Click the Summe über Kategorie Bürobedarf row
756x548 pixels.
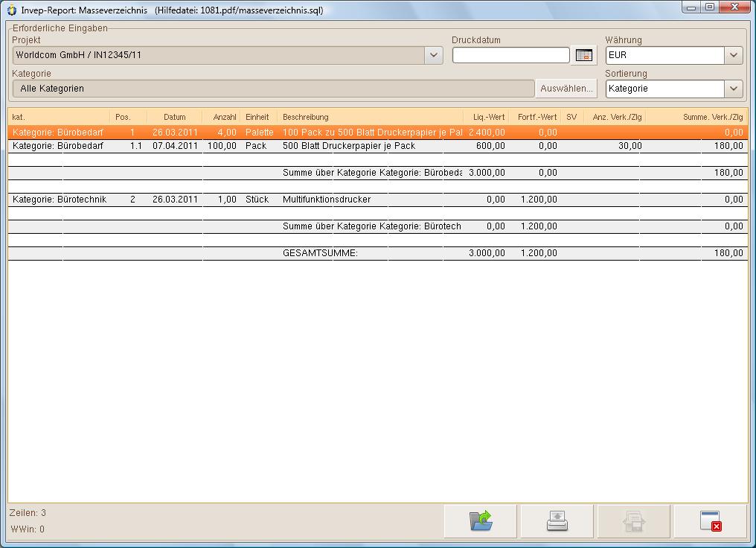(x=378, y=173)
